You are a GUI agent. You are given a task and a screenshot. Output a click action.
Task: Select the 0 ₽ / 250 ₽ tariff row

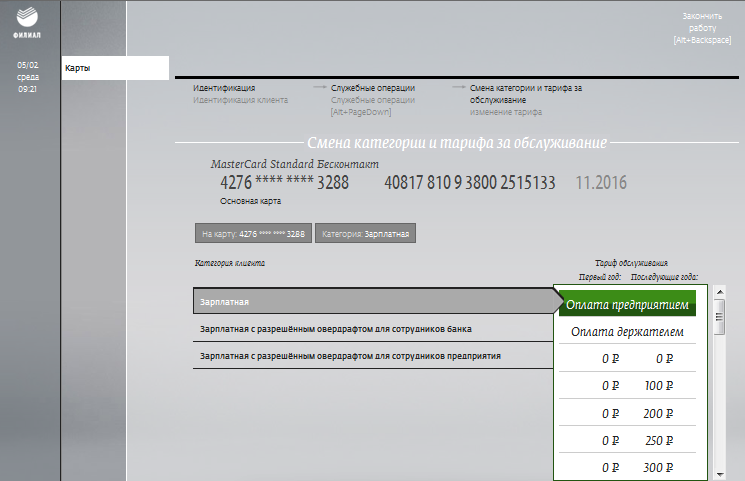point(627,440)
